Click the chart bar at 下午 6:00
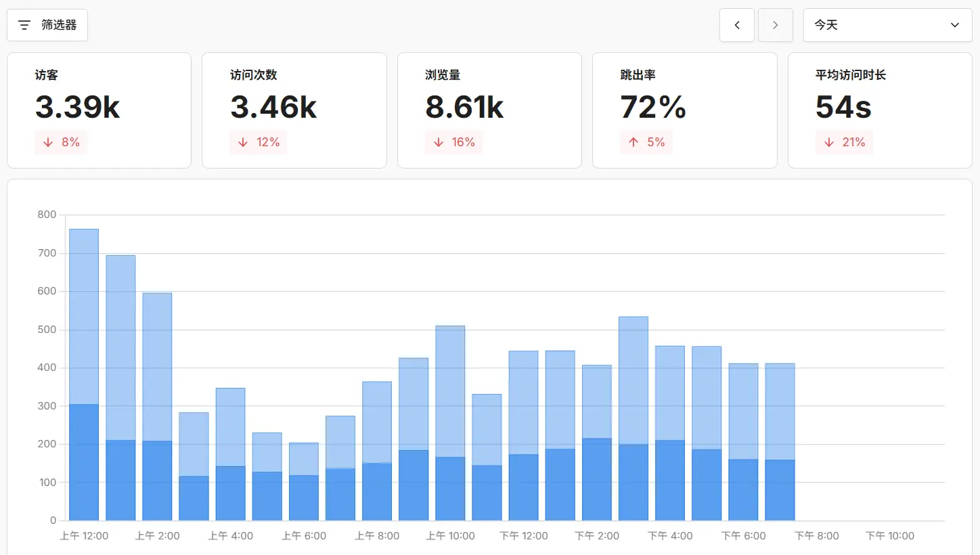 [x=743, y=442]
